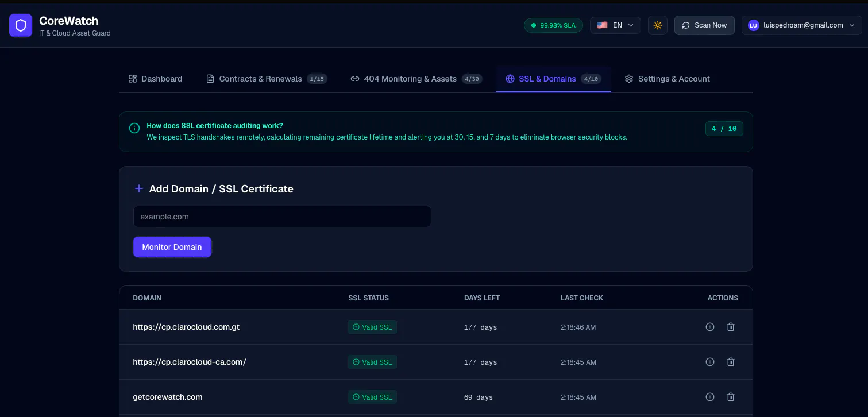Pause monitoring for getcorewatch.com
The height and width of the screenshot is (417, 868).
pos(710,397)
